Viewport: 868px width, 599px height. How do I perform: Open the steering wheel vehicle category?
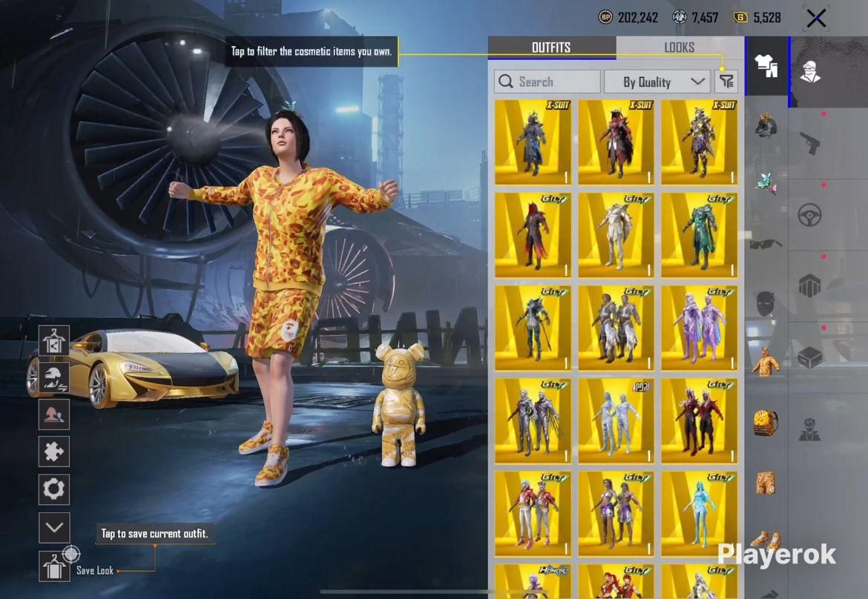[x=810, y=215]
